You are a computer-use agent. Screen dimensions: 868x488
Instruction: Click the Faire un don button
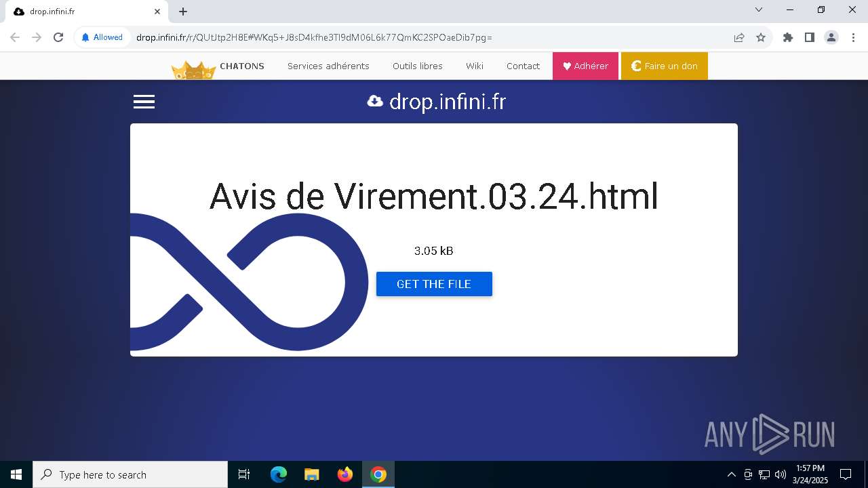[x=665, y=66]
